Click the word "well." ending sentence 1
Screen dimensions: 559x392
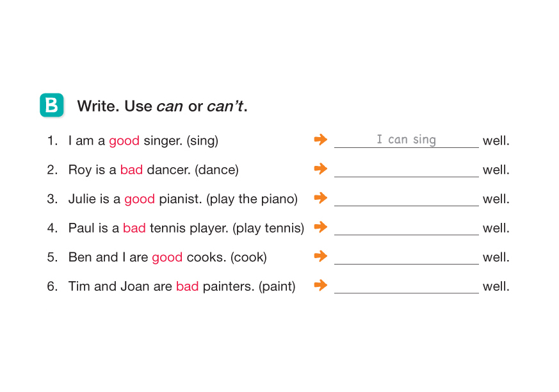tap(496, 141)
